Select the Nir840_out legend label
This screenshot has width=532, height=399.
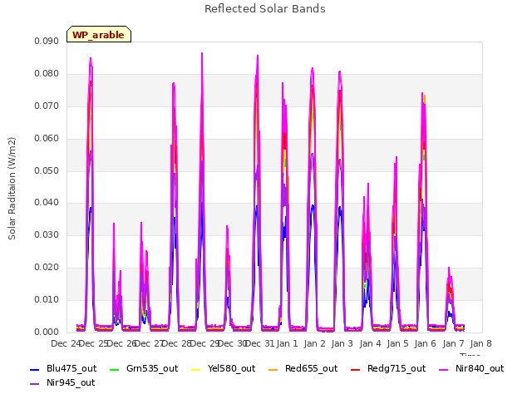click(x=480, y=368)
